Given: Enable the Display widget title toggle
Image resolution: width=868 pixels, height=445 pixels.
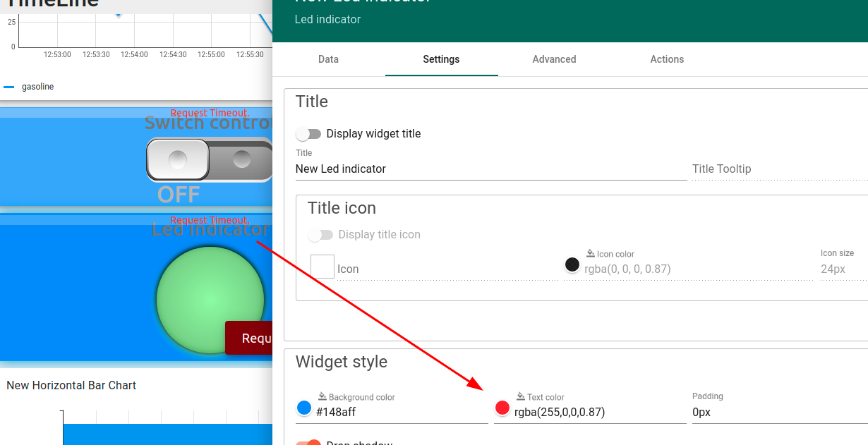Looking at the screenshot, I should [x=308, y=133].
